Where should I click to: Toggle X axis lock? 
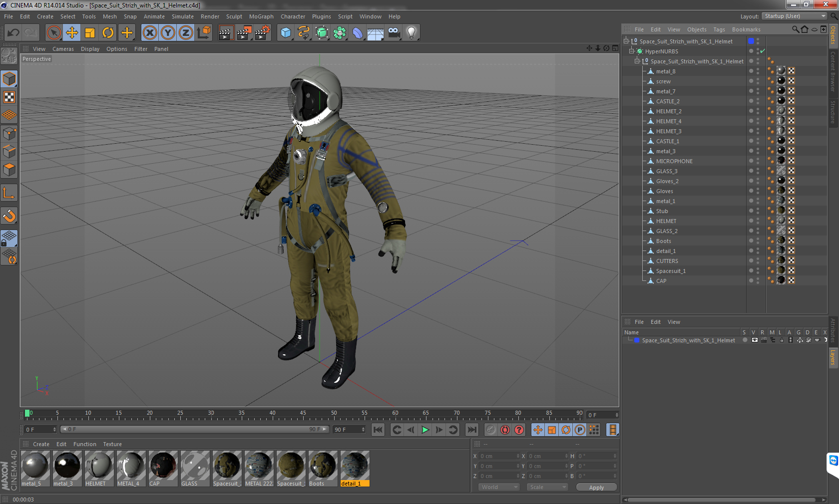[x=149, y=33]
